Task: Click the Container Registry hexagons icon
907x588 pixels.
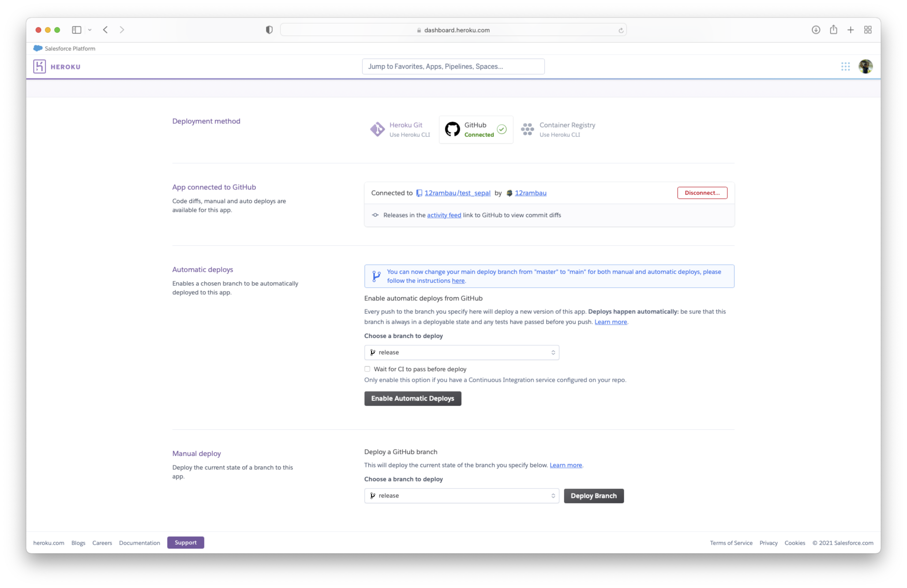Action: click(x=528, y=129)
